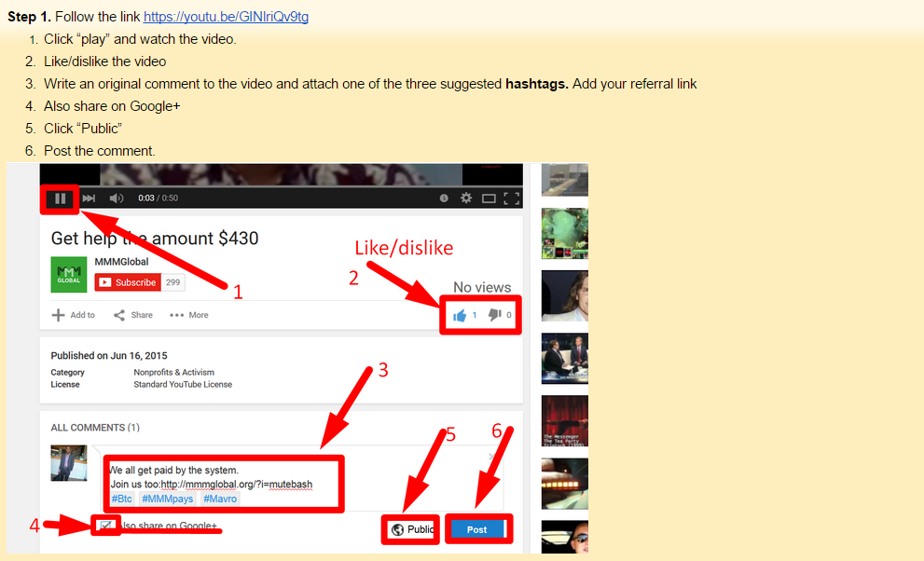This screenshot has height=561, width=924.
Task: Click the Watch Later clock icon
Action: [x=445, y=198]
